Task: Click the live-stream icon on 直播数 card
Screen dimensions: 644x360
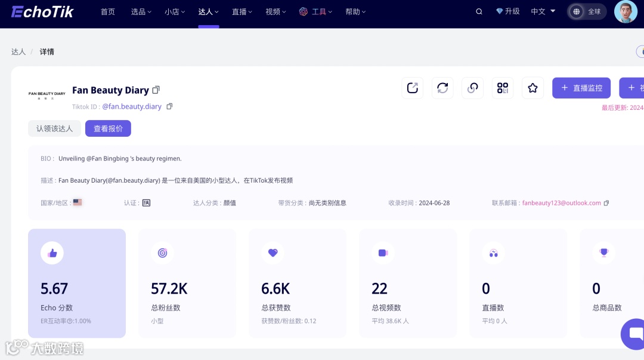Action: (493, 253)
